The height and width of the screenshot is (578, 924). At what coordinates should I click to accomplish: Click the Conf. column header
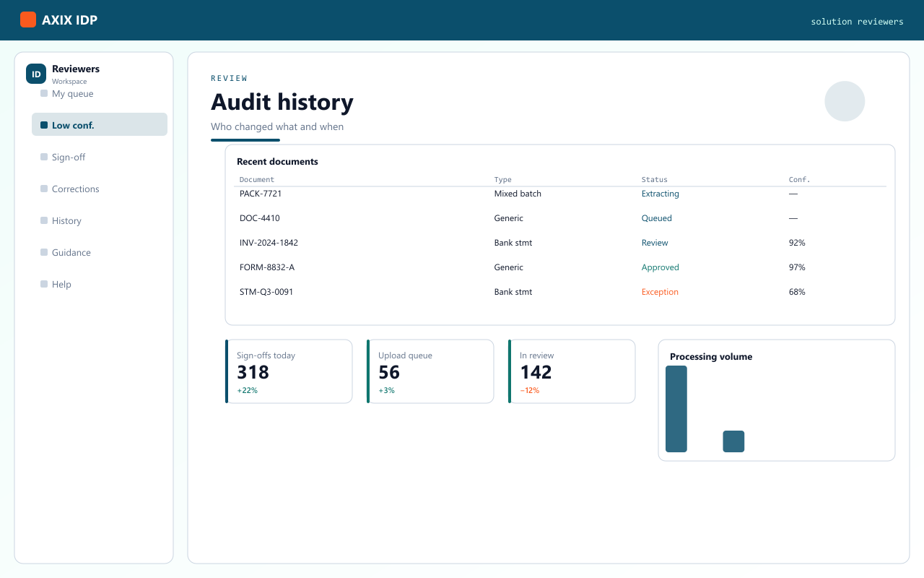(799, 179)
